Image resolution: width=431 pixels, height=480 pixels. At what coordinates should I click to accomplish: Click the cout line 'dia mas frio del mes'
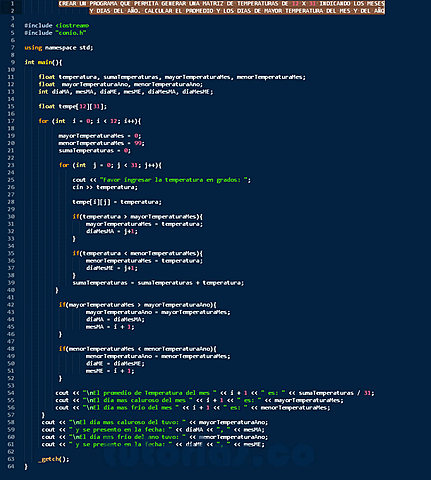click(x=193, y=408)
